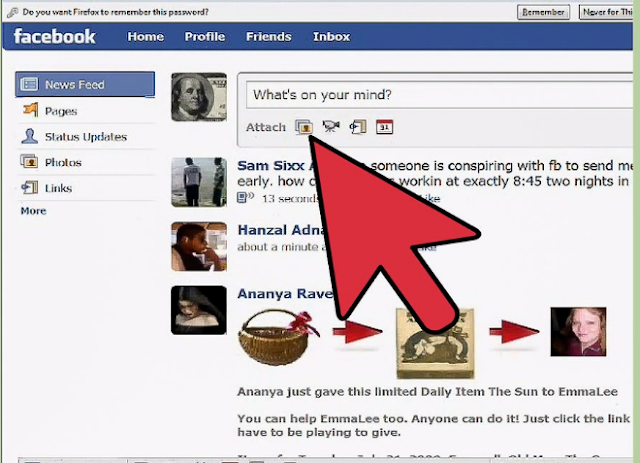Image resolution: width=640 pixels, height=463 pixels.
Task: Open the Inbox
Action: [x=331, y=36]
